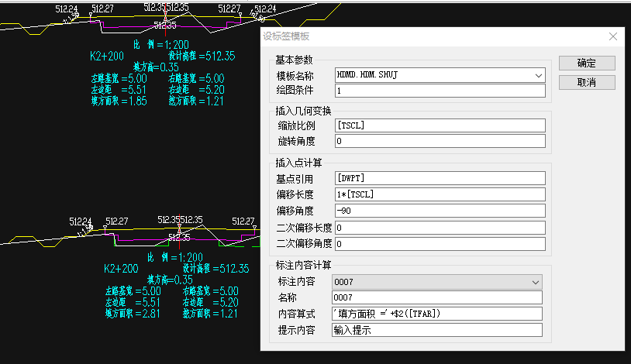Viewport: 631px width, 364px height.
Task: Select upper drawing's 填方面积=1.85 label
Action: [119, 101]
